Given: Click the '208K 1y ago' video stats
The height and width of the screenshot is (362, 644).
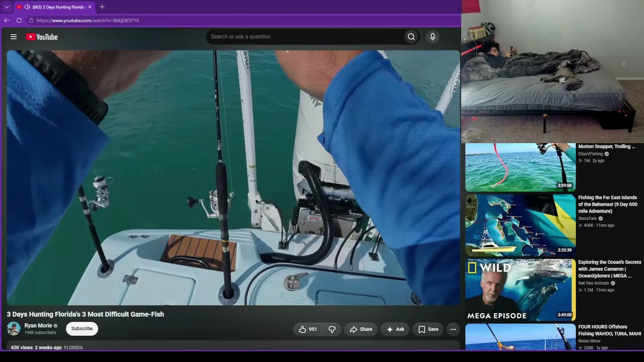Looking at the screenshot, I should pos(594,348).
